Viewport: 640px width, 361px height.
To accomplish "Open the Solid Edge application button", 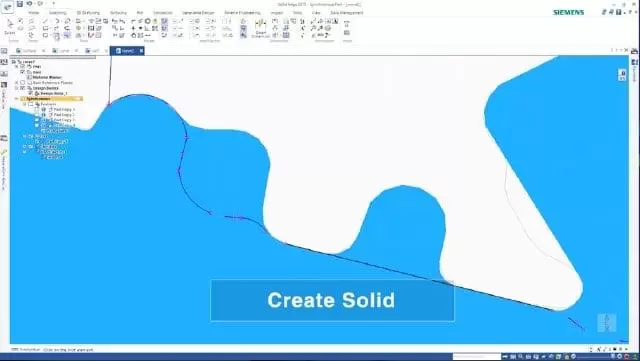I will 8,7.
